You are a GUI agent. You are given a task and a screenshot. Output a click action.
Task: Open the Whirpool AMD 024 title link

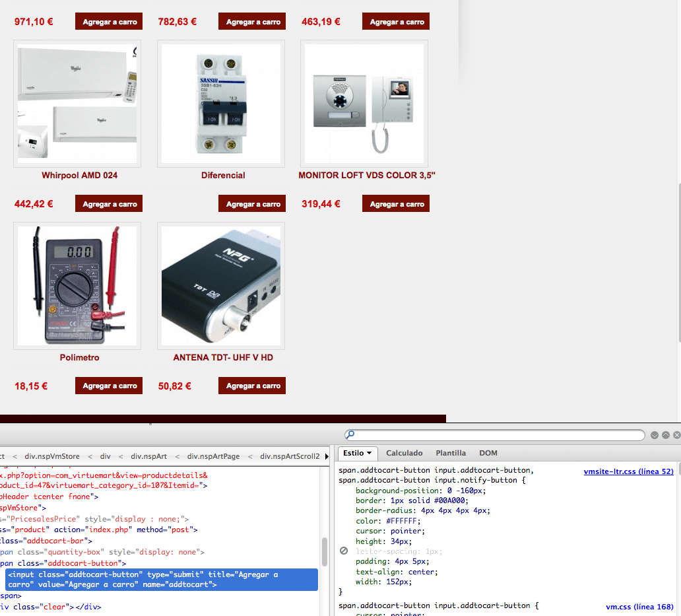click(x=79, y=175)
